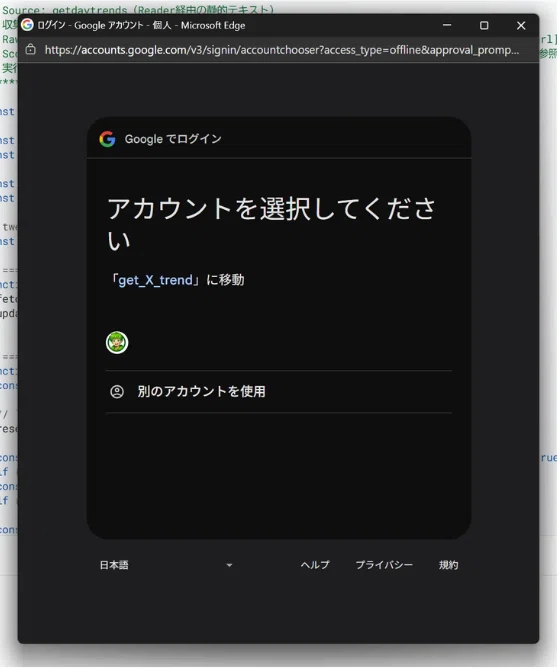This screenshot has height=668, width=559.
Task: Open the get_X_trend app link
Action: pos(155,280)
